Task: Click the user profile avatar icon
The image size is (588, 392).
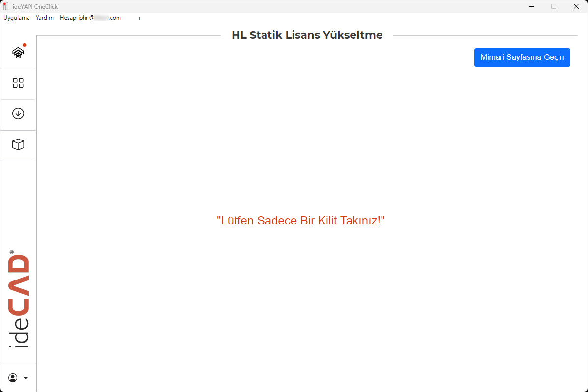Action: [x=13, y=378]
